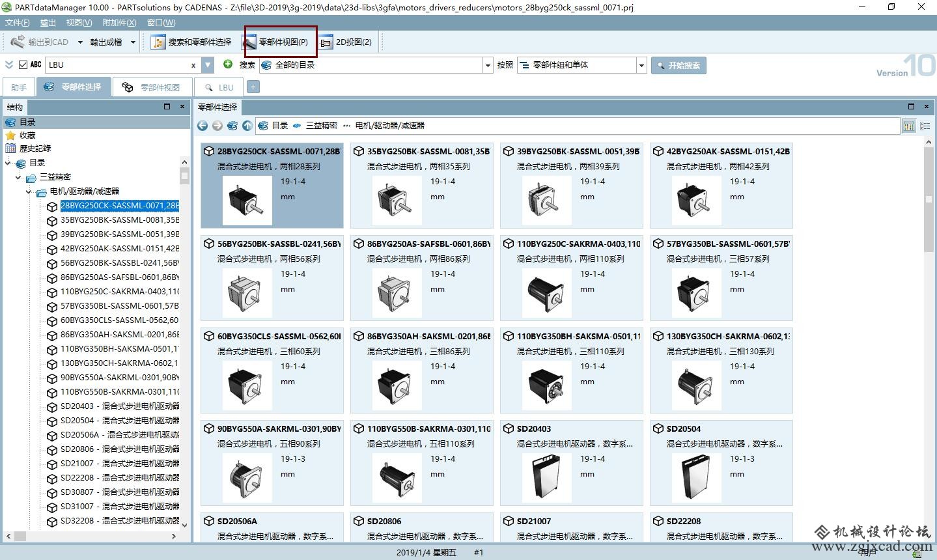Open 110BYG250C-SAKRMA-0403 motor thumbnail

546,293
